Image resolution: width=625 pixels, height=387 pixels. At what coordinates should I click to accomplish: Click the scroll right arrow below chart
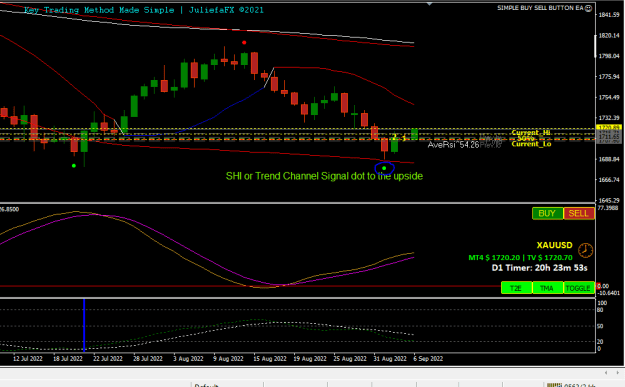pos(617,373)
